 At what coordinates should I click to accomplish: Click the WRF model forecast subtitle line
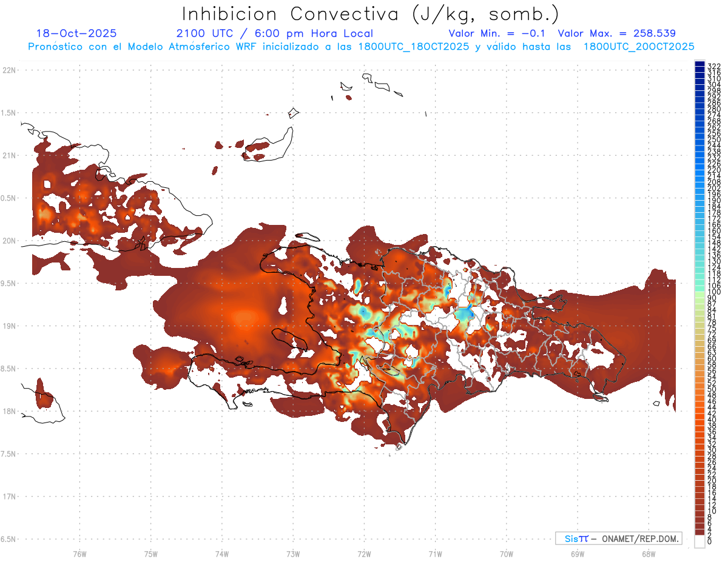[361, 47]
